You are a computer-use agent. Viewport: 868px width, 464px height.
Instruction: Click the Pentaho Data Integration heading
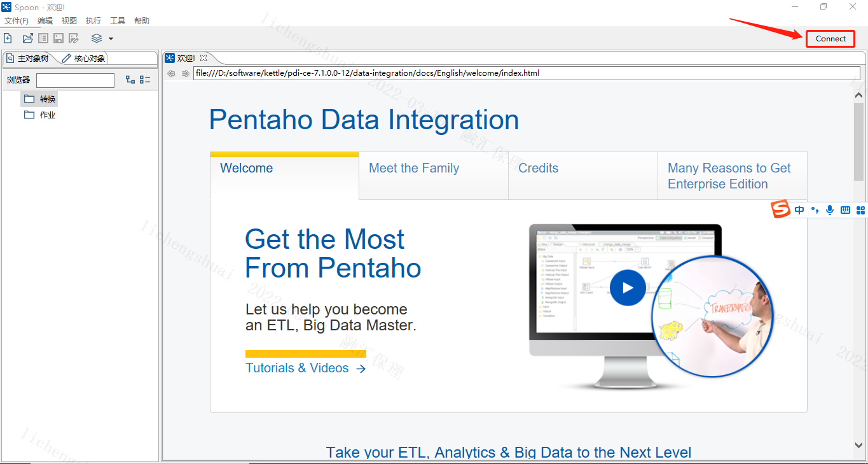click(x=364, y=120)
